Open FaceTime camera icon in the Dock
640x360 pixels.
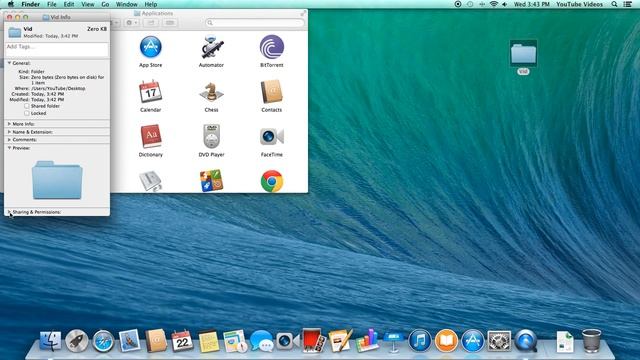coord(287,340)
